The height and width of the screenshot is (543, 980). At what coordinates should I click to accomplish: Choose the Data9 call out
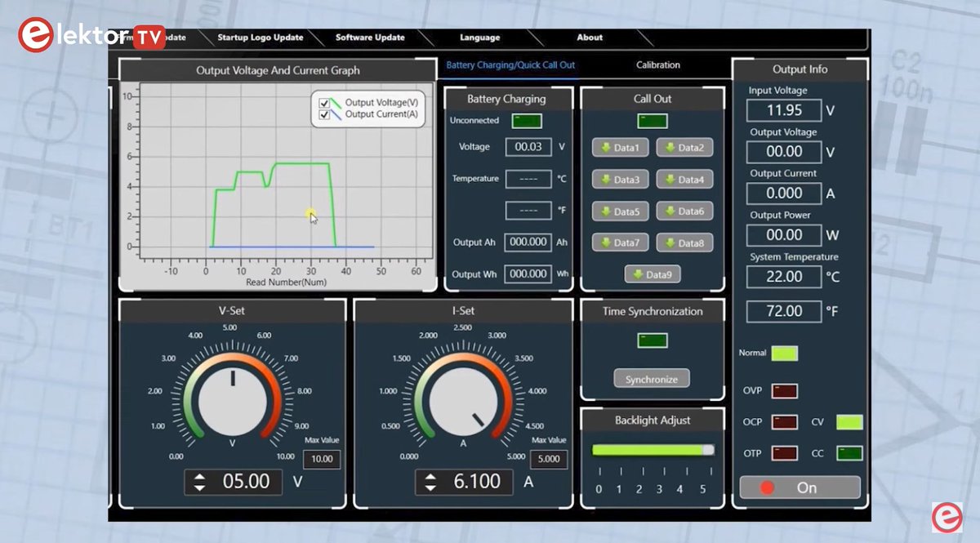click(x=653, y=274)
